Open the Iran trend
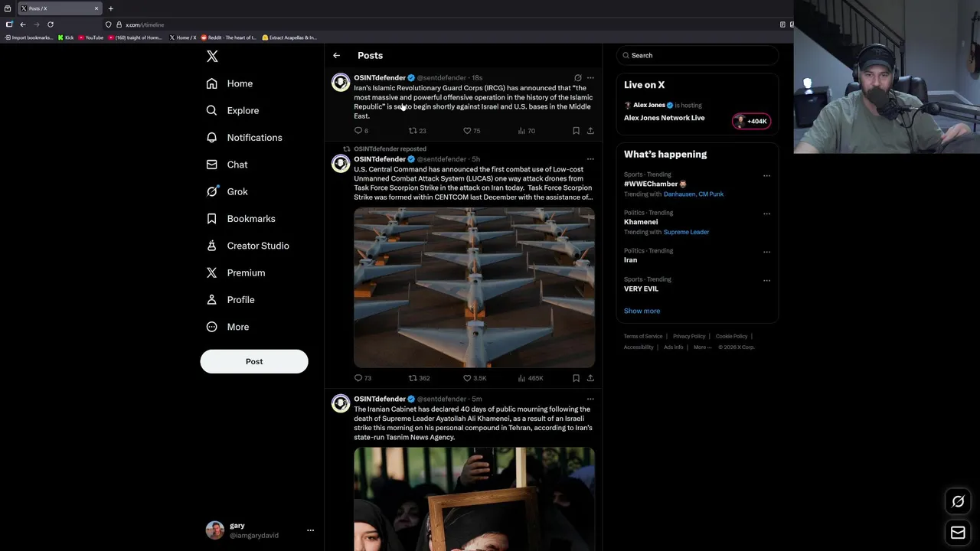 pyautogui.click(x=630, y=260)
